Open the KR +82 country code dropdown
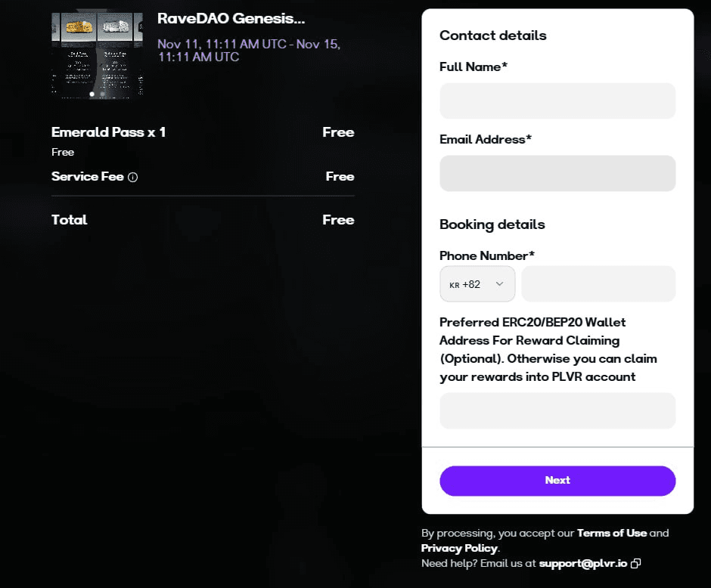This screenshot has width=711, height=588. point(477,284)
